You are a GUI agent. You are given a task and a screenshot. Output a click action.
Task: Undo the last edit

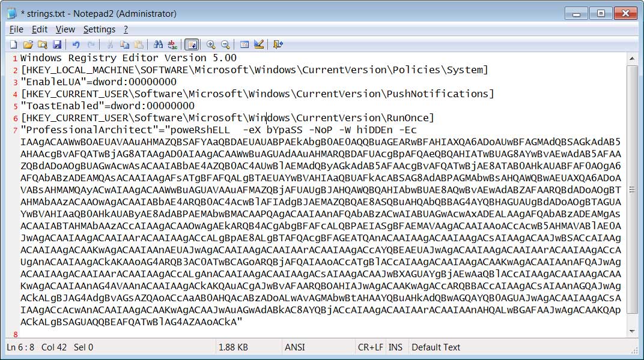[76, 44]
